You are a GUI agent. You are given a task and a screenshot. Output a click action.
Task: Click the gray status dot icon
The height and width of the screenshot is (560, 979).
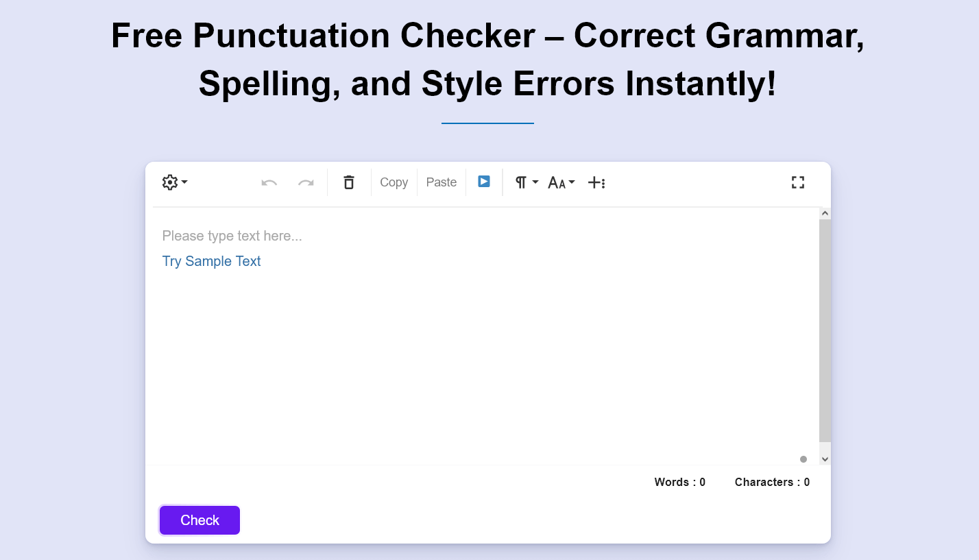point(803,459)
